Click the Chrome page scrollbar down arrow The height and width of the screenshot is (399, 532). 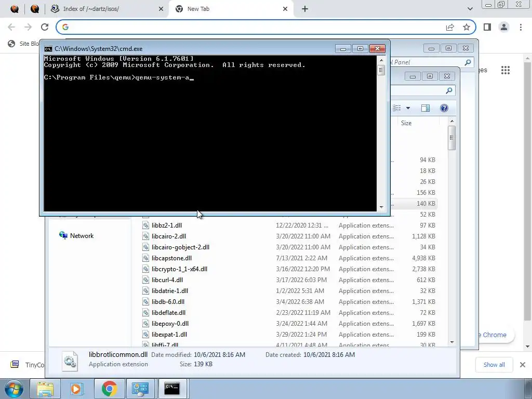528,347
